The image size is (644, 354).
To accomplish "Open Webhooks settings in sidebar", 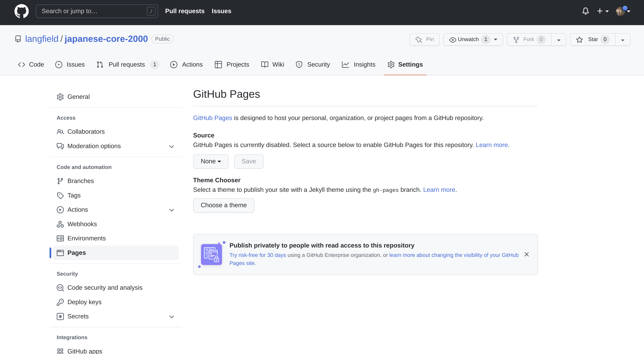I will tap(116, 224).
